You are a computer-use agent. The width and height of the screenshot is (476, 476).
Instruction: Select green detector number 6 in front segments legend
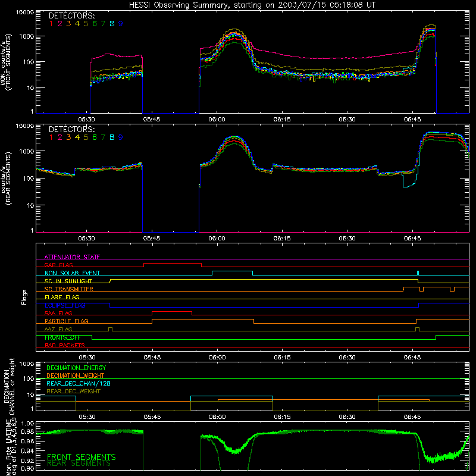point(95,24)
